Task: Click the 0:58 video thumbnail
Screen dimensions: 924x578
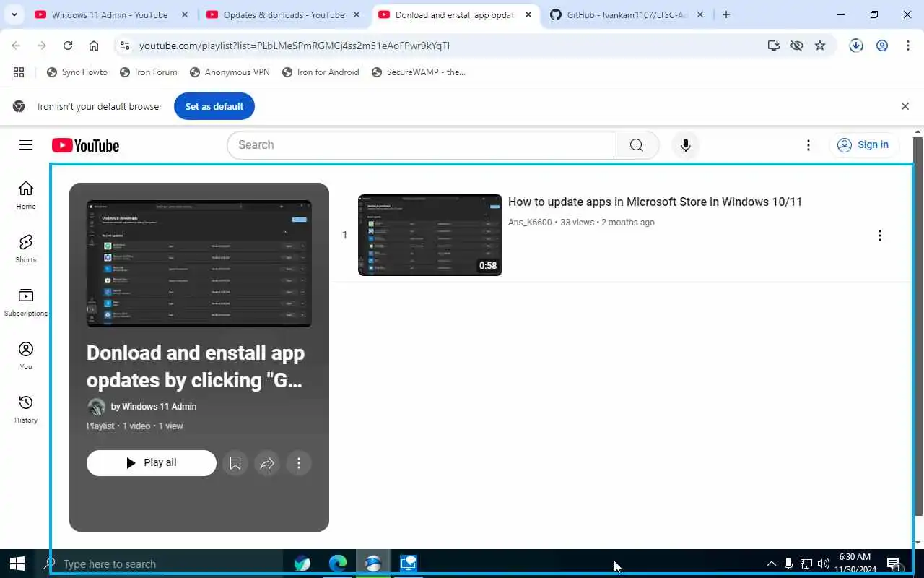Action: click(x=430, y=235)
